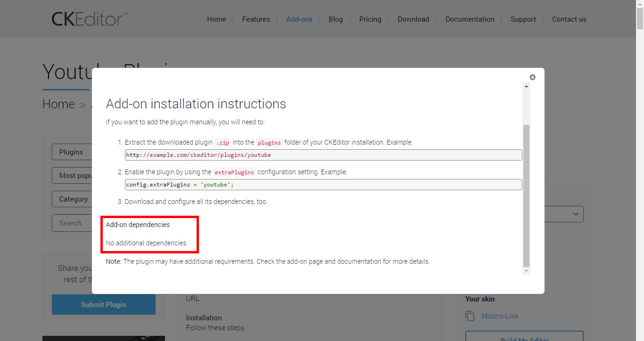Click the dialog scrollbar down arrow
The height and width of the screenshot is (341, 644).
pyautogui.click(x=527, y=271)
